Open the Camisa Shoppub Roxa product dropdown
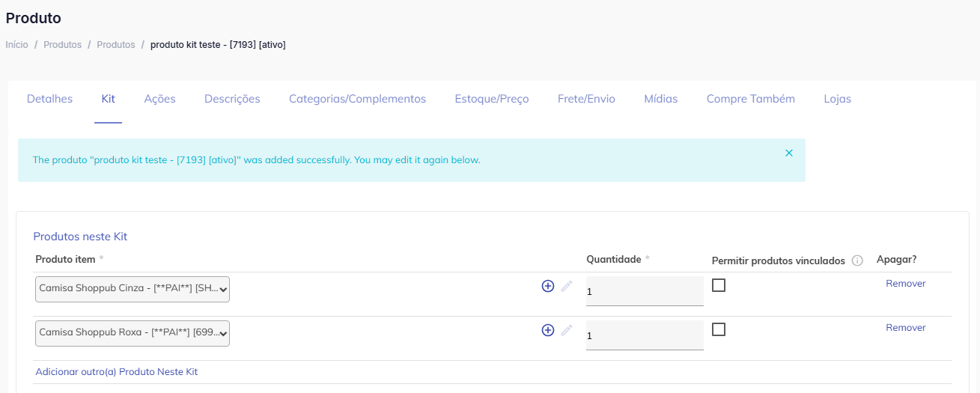Screen dimensions: 980x393 133,333
